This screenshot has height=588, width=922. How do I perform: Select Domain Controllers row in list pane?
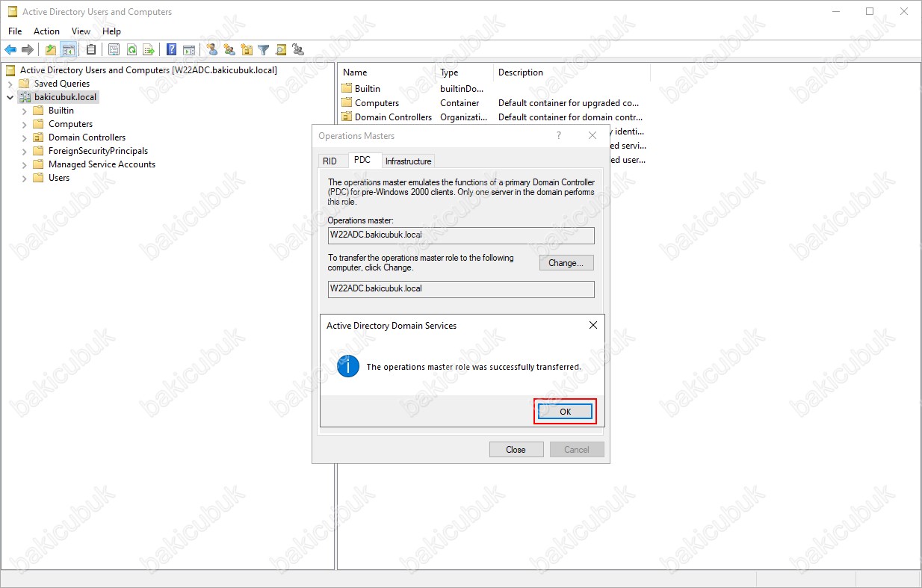click(493, 117)
